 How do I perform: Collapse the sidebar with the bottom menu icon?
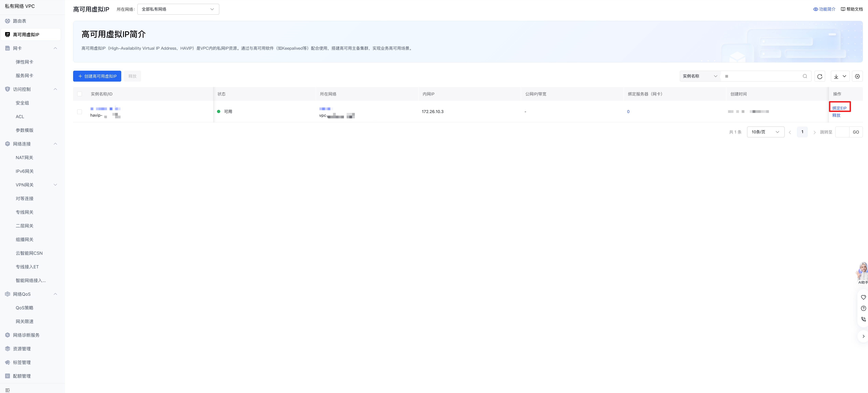coord(7,390)
